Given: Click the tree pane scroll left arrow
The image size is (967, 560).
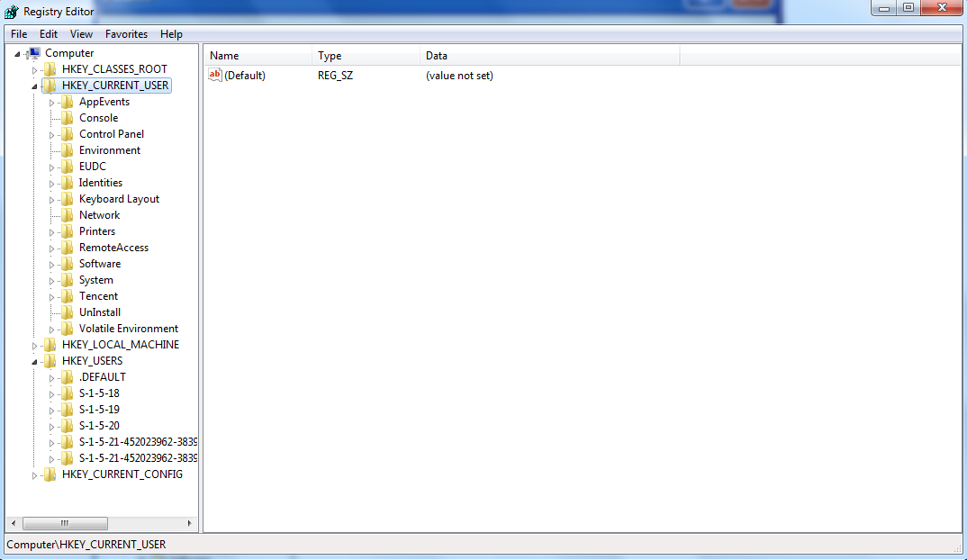Looking at the screenshot, I should coord(14,524).
